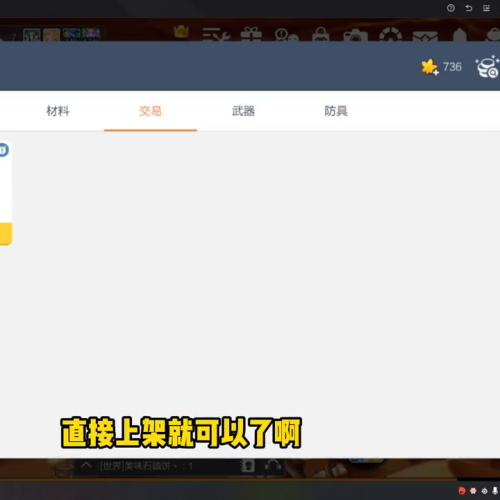Open the round wheel icon
This screenshot has height=500, width=500.
coord(391,35)
